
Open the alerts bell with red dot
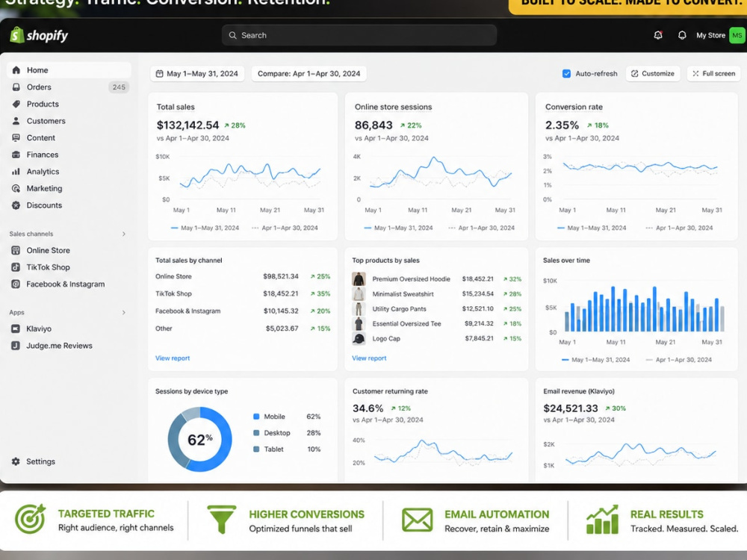[658, 35]
